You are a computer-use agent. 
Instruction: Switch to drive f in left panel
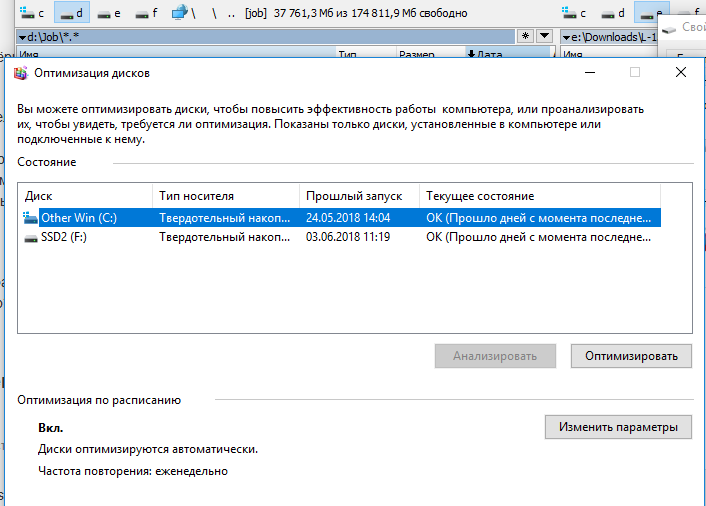147,13
